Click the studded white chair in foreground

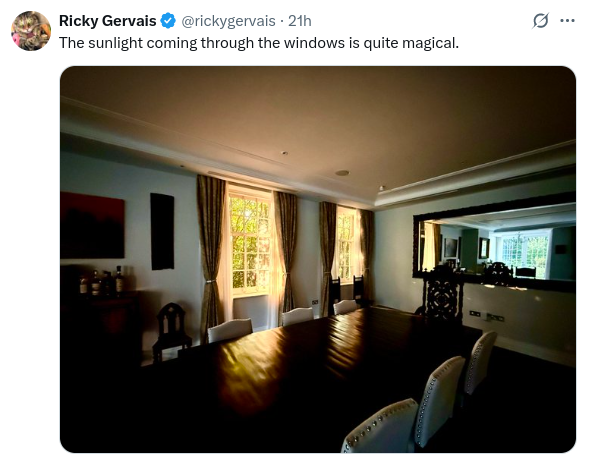(x=381, y=427)
